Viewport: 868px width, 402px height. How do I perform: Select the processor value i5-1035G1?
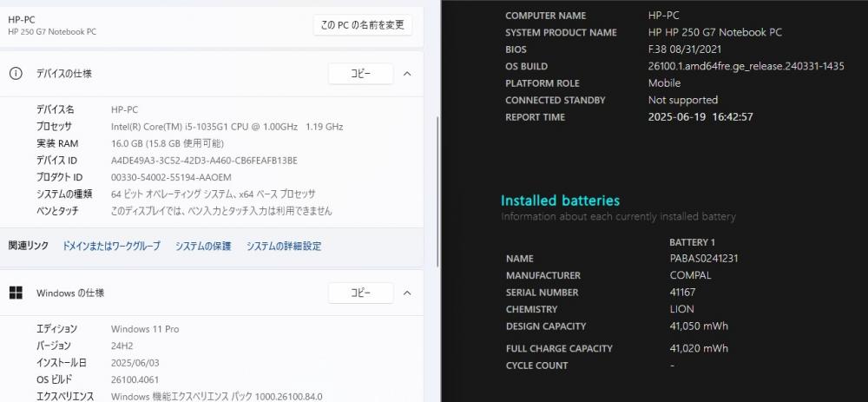coord(227,127)
